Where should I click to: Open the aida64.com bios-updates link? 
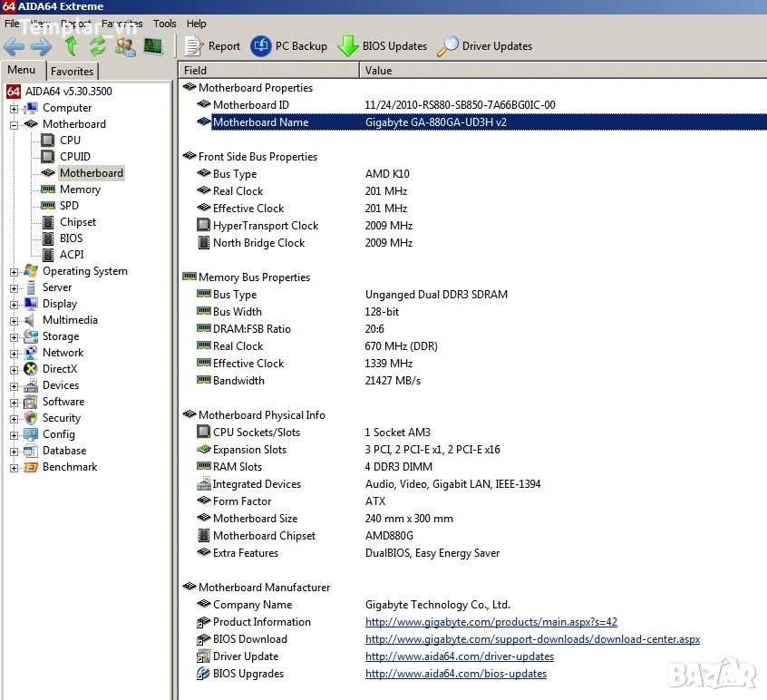pos(456,674)
